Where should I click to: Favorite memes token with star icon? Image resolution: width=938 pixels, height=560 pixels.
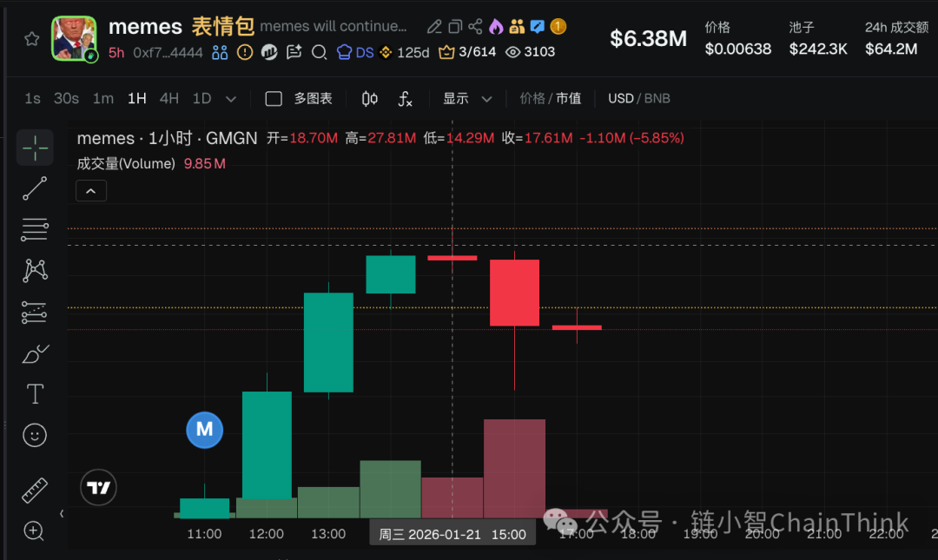[32, 39]
